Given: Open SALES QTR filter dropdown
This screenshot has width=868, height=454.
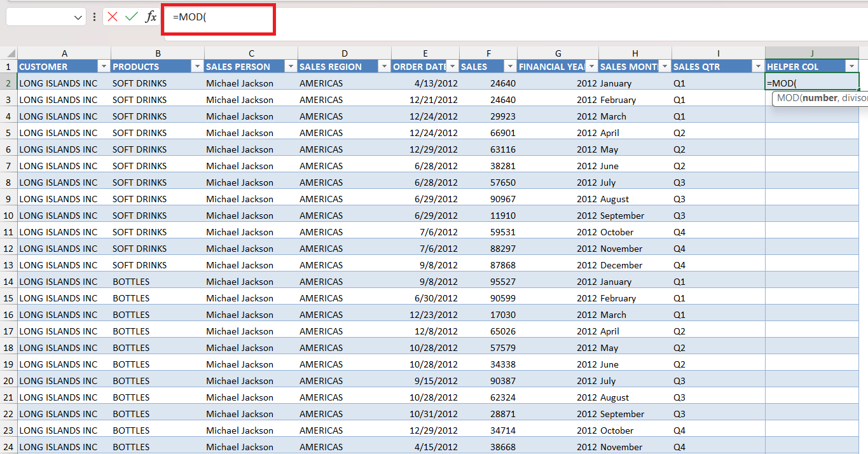Looking at the screenshot, I should click(758, 67).
